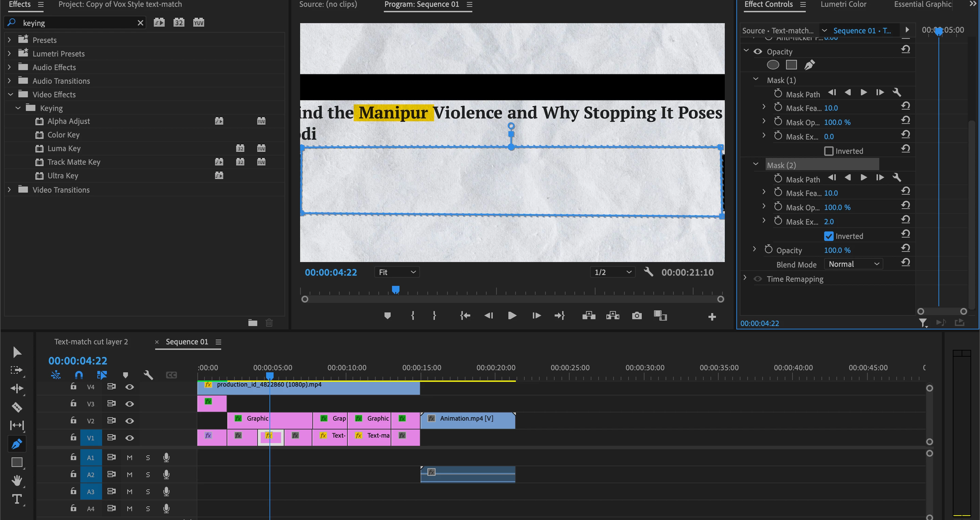Click the Export Frame camera icon

click(636, 316)
